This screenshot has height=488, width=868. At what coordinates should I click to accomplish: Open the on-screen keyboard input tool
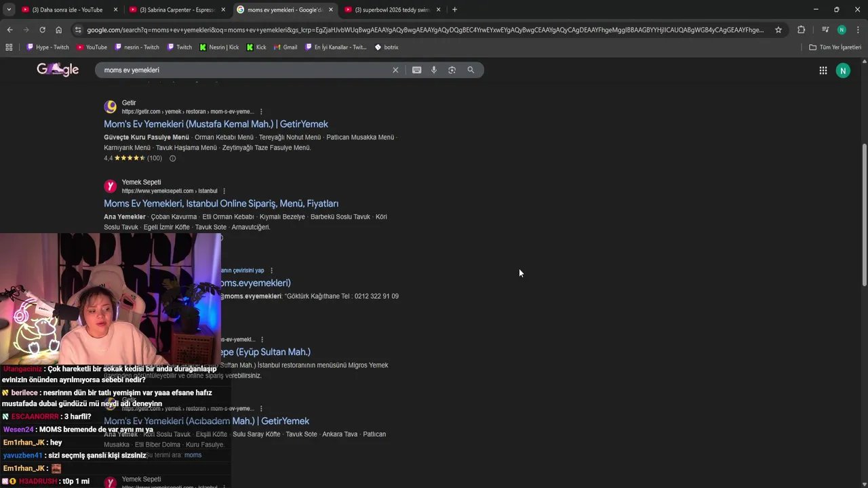[416, 70]
